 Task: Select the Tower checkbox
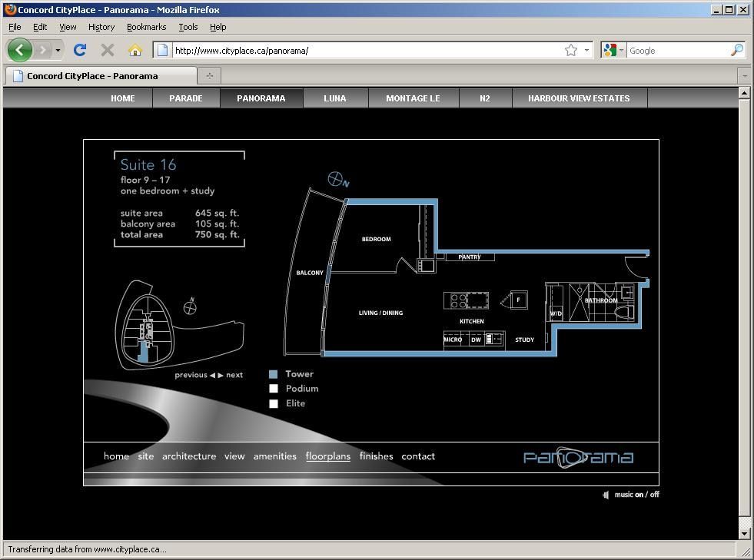[x=273, y=374]
